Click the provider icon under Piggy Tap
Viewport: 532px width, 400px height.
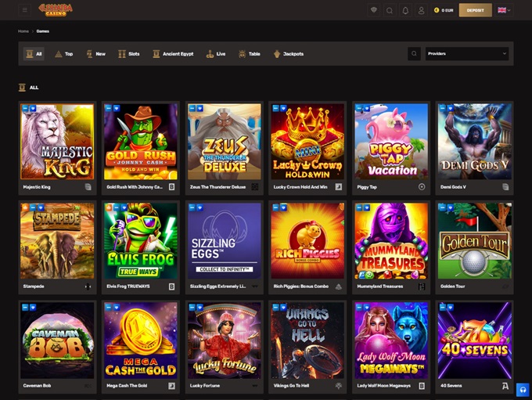(422, 187)
